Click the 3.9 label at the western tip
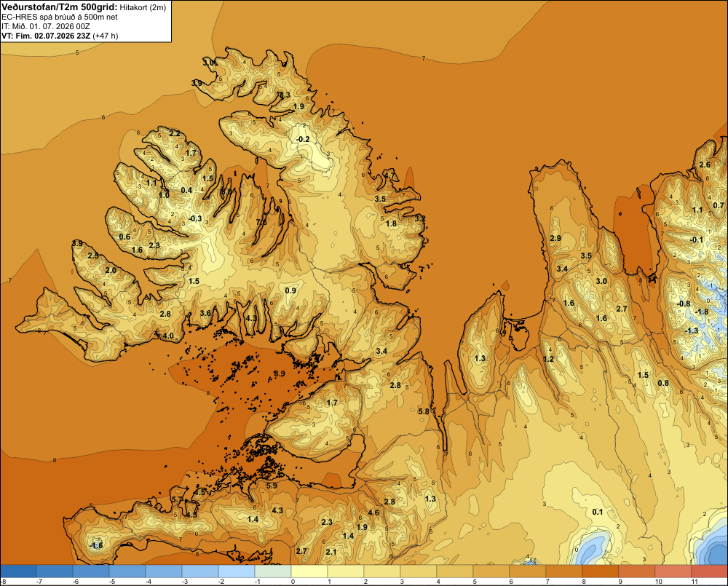 77,243
